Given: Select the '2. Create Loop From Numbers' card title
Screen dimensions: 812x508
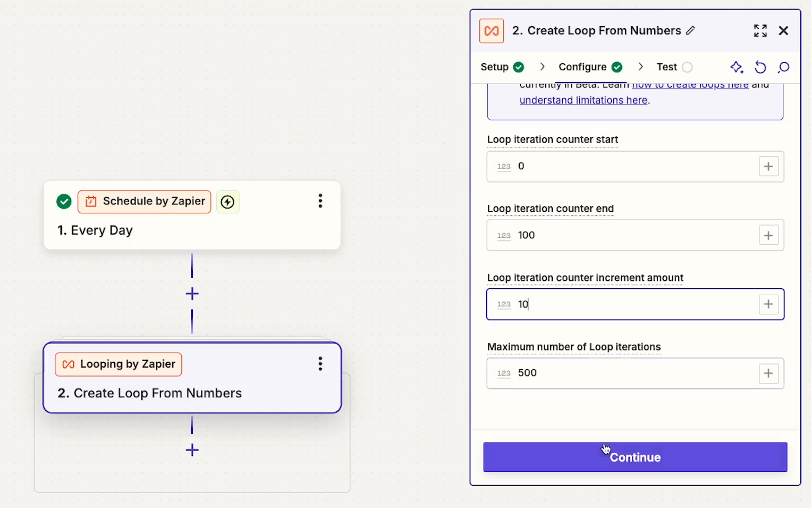Looking at the screenshot, I should [x=150, y=393].
